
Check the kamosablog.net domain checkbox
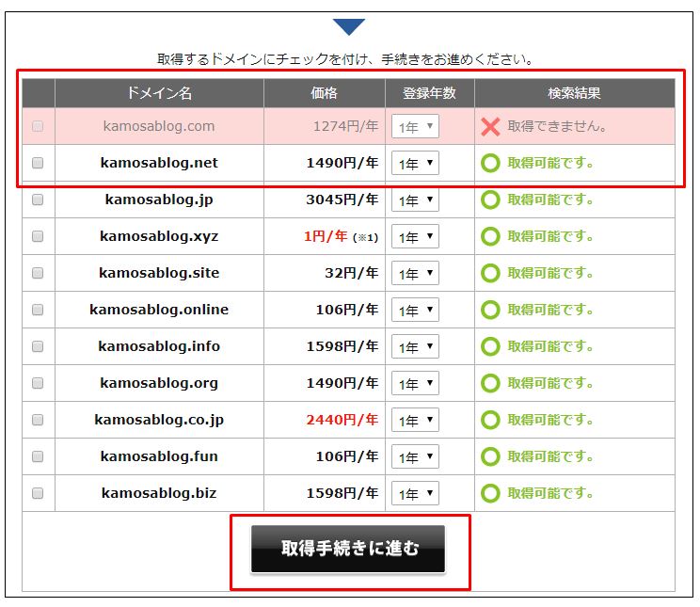pos(38,163)
